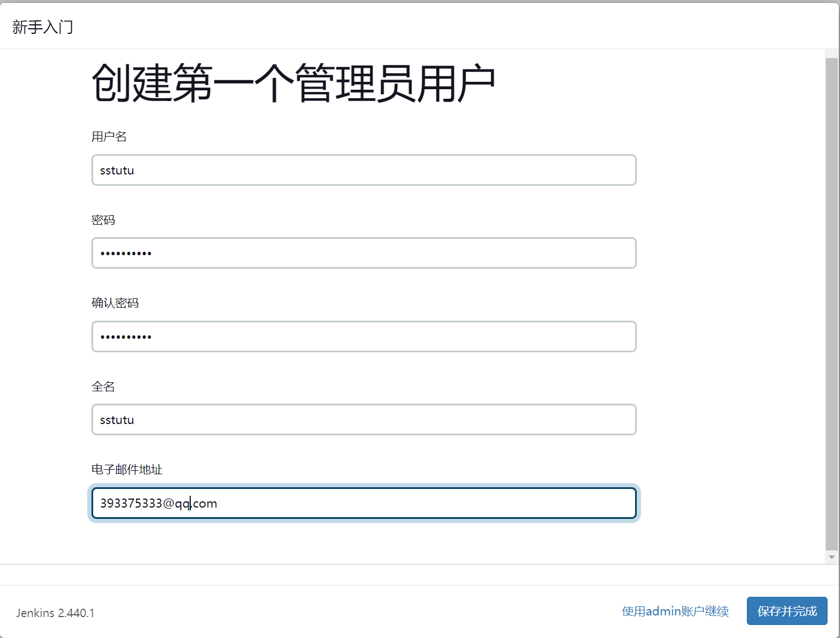The width and height of the screenshot is (840, 638).
Task: Click the 用户名 field label
Action: click(x=109, y=137)
